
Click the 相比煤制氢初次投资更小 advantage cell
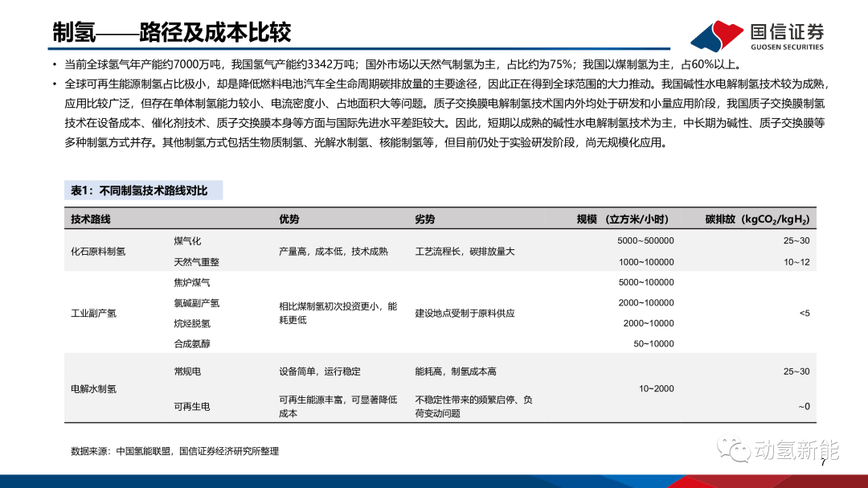point(338,313)
